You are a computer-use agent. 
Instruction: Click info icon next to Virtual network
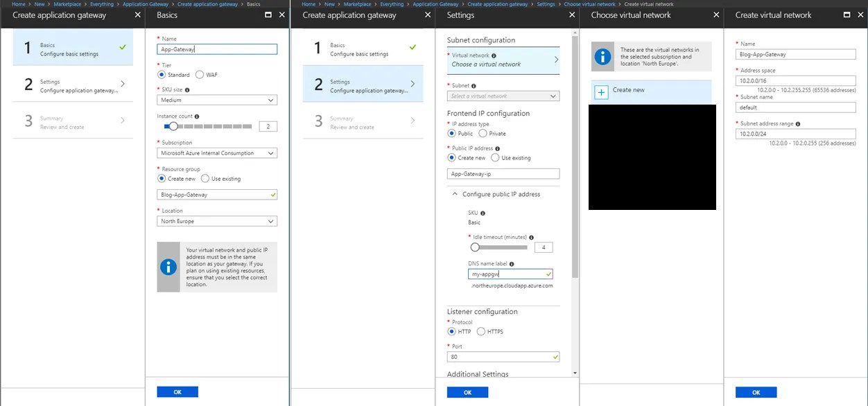[494, 55]
